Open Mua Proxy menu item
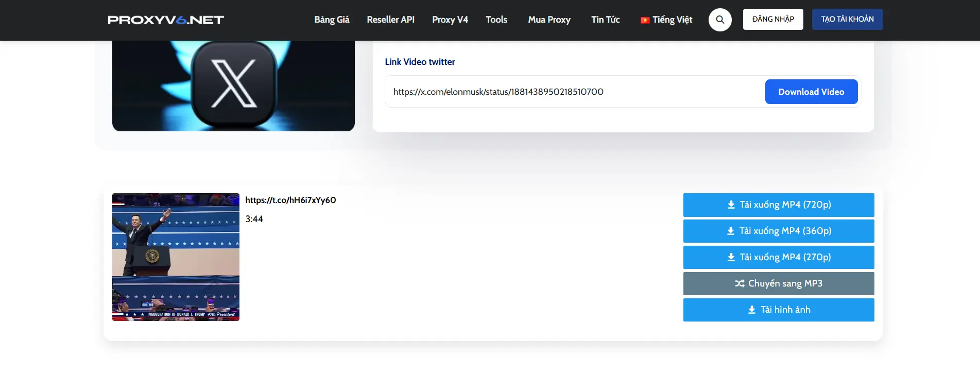The height and width of the screenshot is (372, 980). coord(549,20)
